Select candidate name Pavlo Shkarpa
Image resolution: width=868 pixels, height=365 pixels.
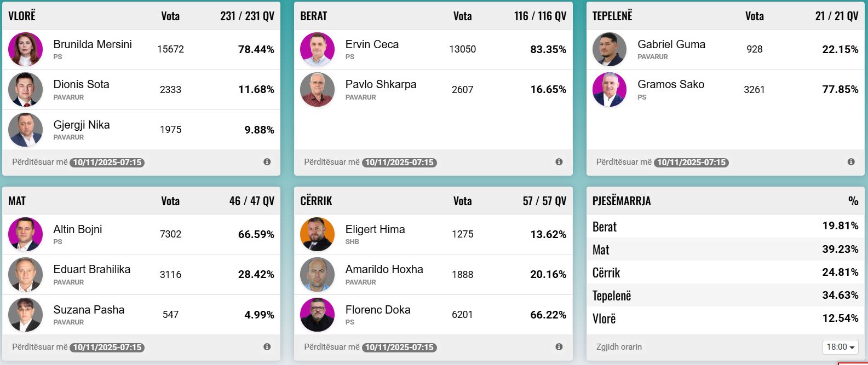click(x=381, y=84)
